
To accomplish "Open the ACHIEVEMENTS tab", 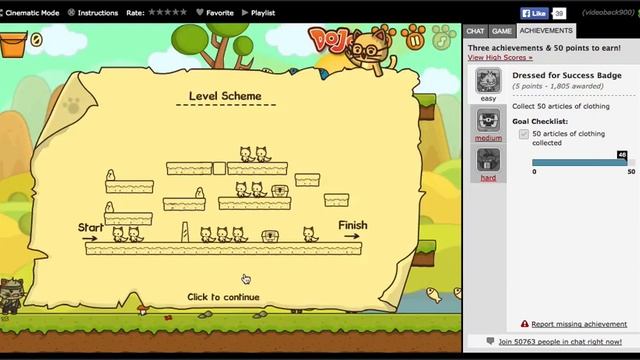I will [546, 31].
